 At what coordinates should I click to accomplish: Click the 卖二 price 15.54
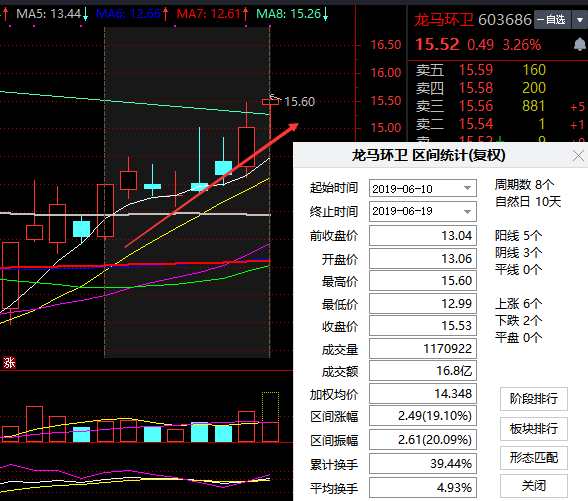point(476,124)
